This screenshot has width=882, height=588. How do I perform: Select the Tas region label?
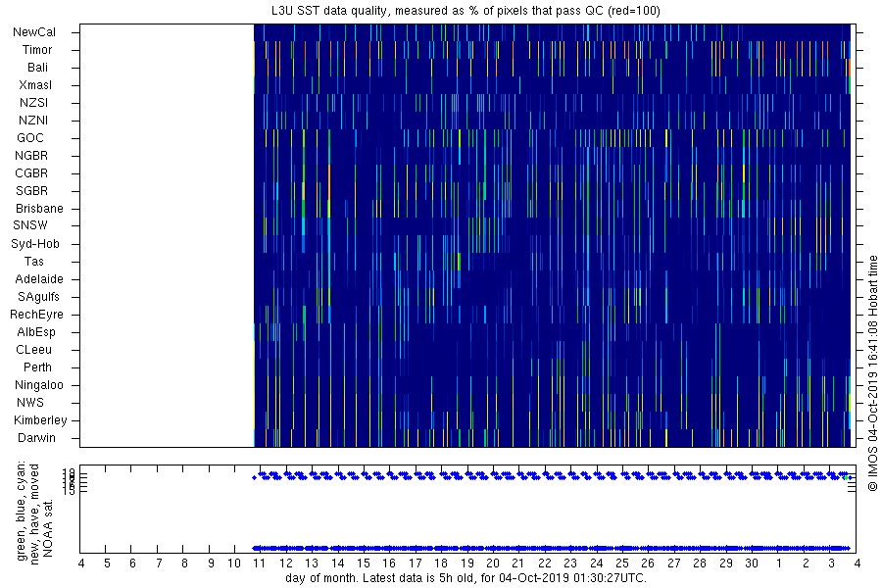point(33,261)
